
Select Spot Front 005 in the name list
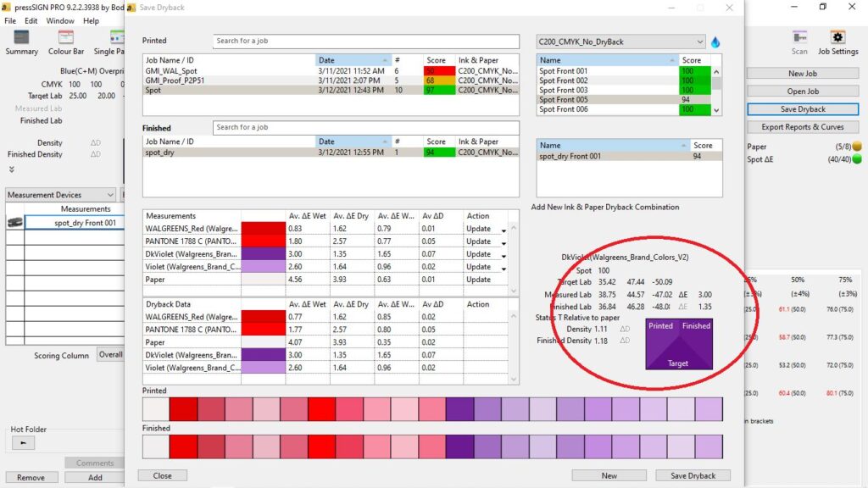tap(624, 100)
